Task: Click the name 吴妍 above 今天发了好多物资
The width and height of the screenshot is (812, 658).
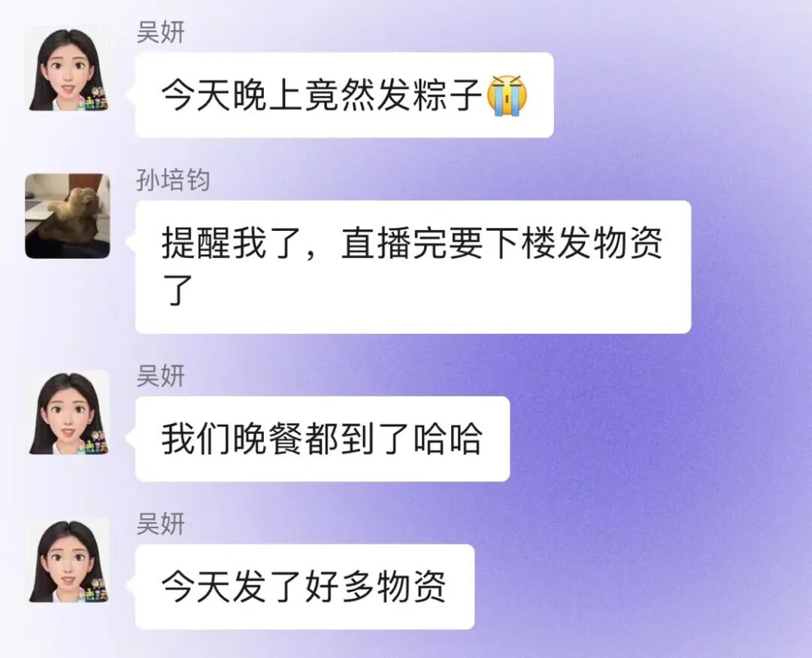Action: click(161, 524)
